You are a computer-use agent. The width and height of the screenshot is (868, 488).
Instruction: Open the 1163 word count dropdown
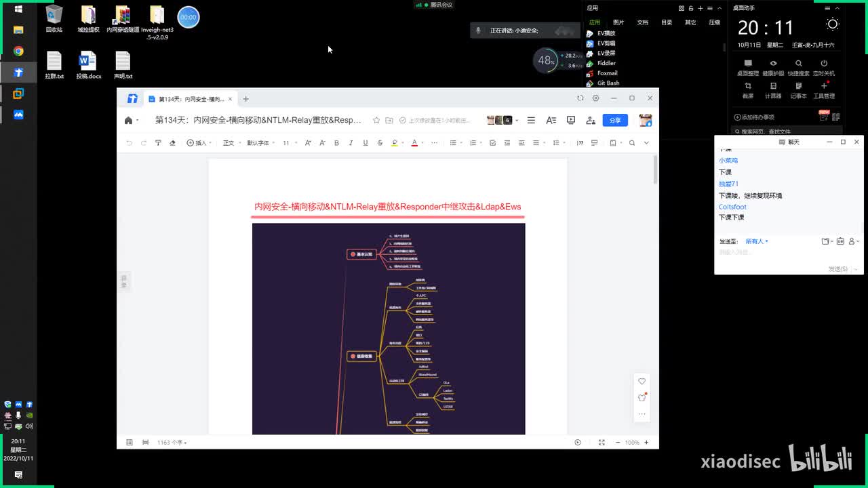172,443
